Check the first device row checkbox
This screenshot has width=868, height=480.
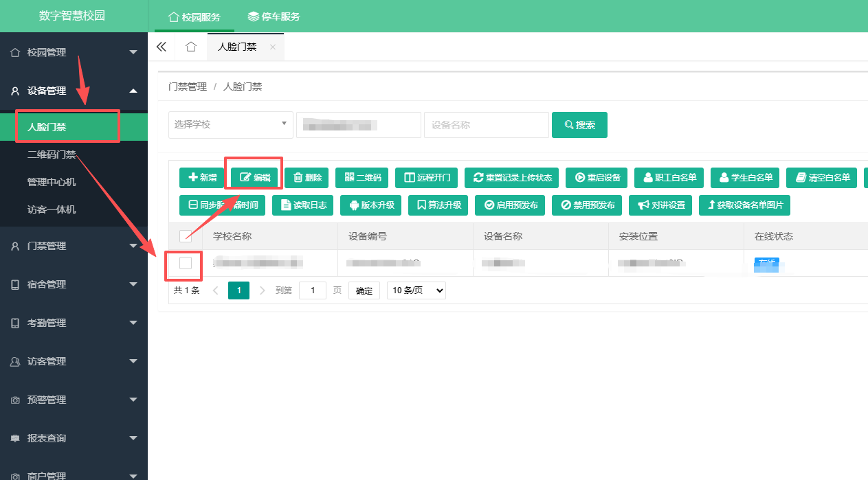(x=186, y=262)
